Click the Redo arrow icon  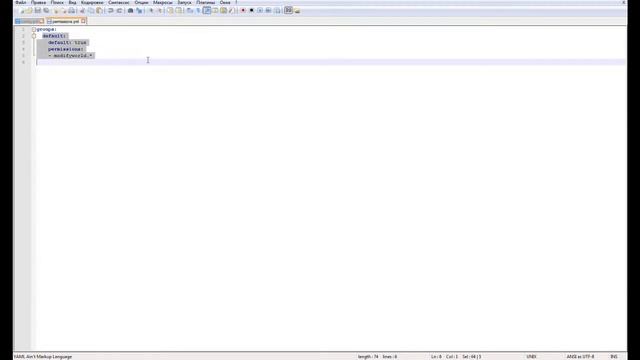tap(119, 11)
